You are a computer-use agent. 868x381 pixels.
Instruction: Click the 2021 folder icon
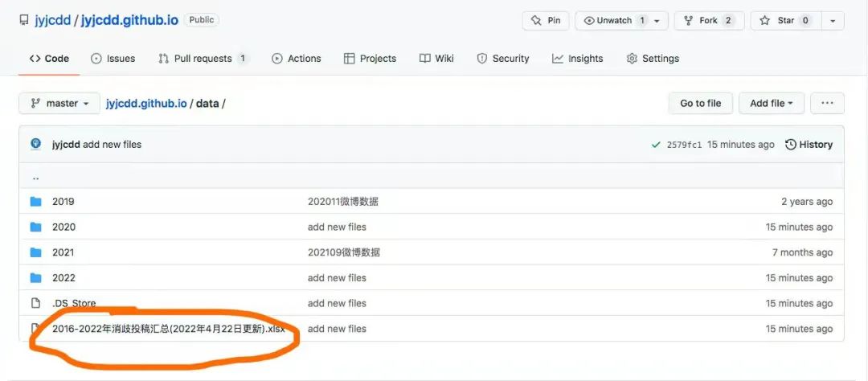click(36, 252)
